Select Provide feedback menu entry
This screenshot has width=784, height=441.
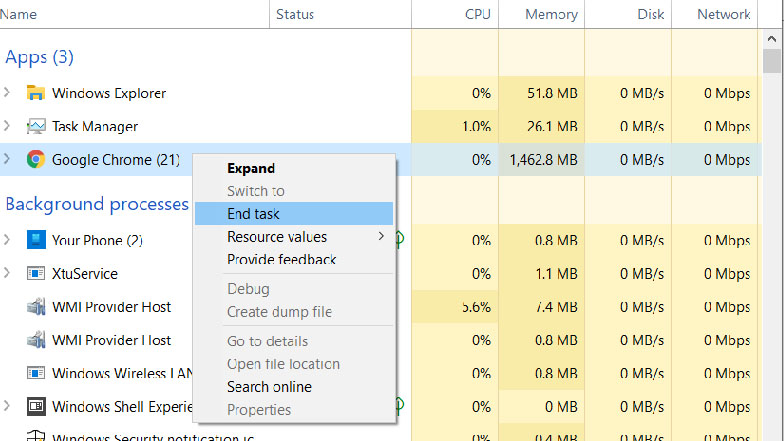294,259
